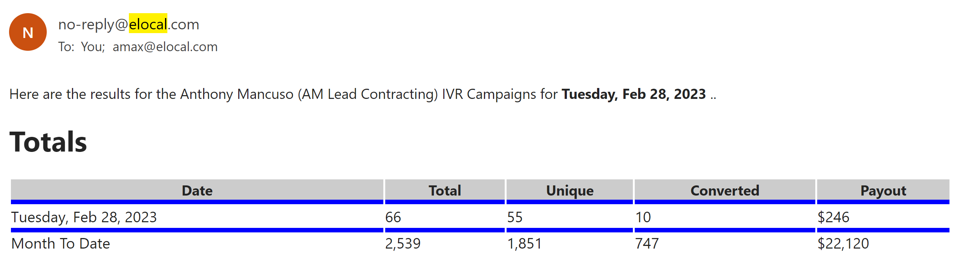This screenshot has height=270, width=980.
Task: Select the Payout column header
Action: [883, 190]
